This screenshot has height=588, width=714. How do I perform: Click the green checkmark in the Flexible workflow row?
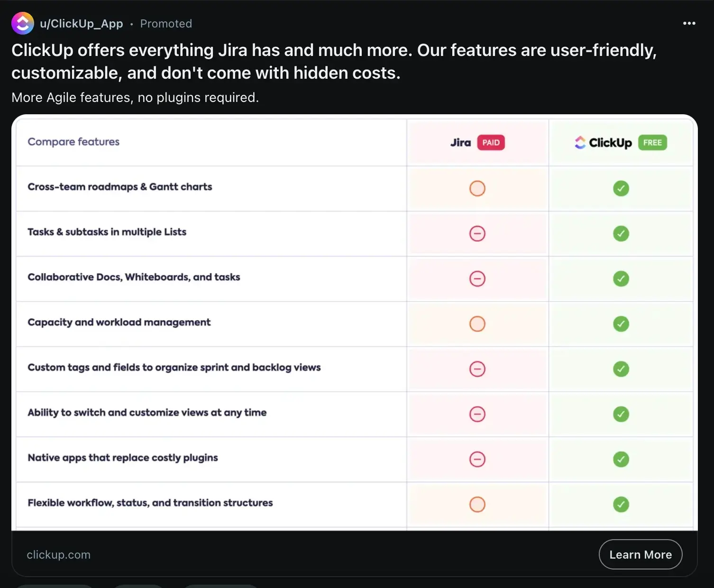point(621,504)
